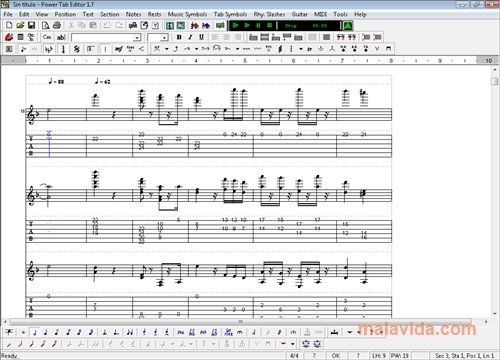This screenshot has width=500, height=360.
Task: Start playback with the first green play button
Action: click(236, 25)
